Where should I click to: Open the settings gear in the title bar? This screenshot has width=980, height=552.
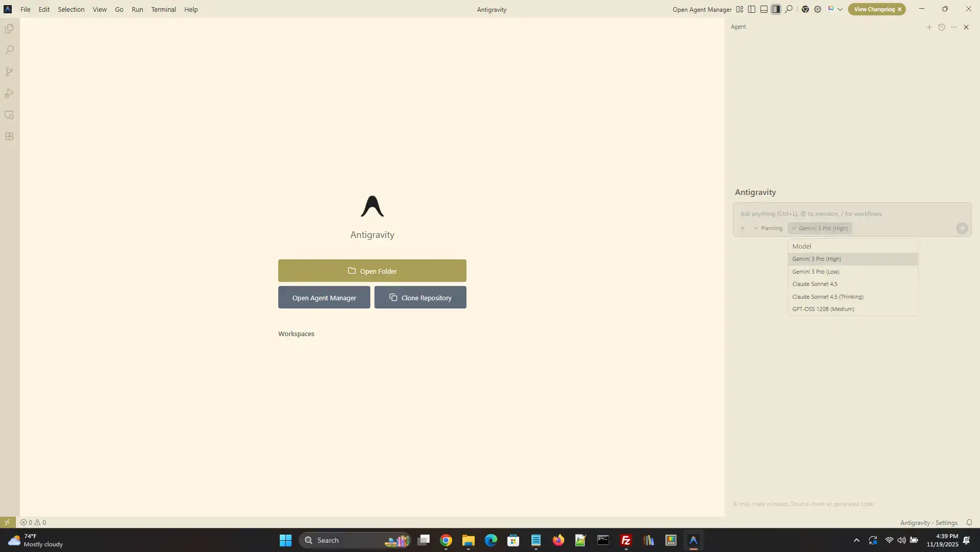tap(817, 9)
